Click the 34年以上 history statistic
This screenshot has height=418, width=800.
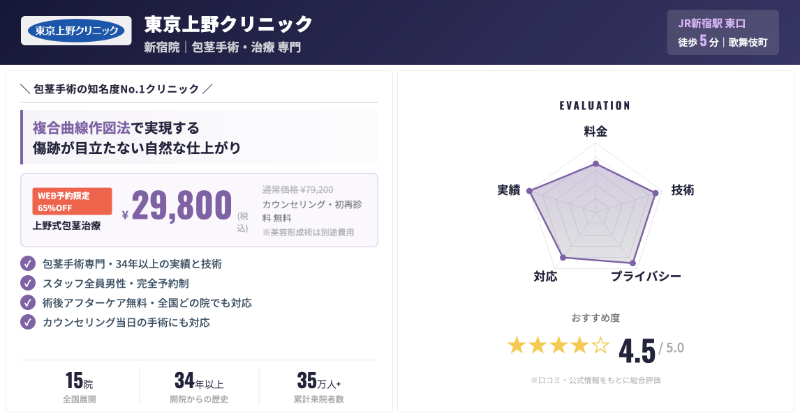(199, 386)
